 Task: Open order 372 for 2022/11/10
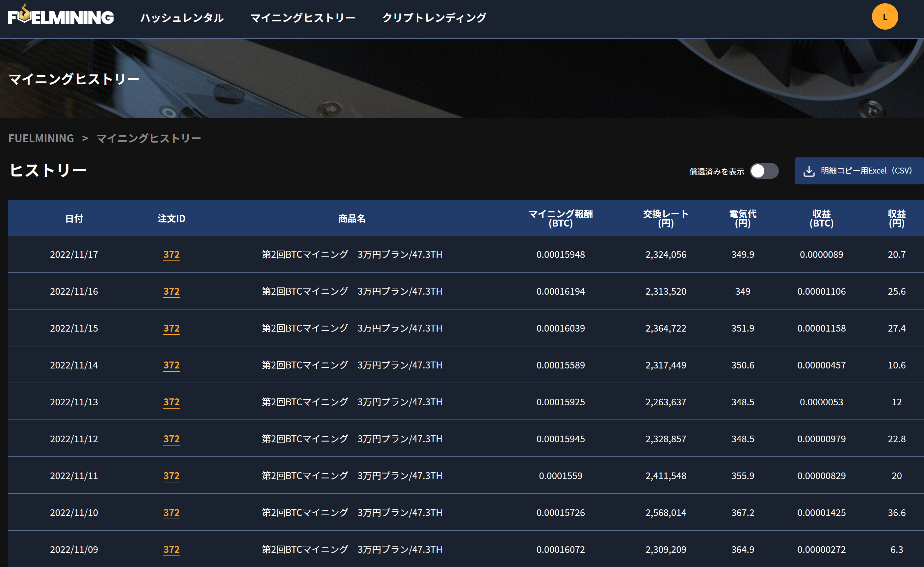172,513
